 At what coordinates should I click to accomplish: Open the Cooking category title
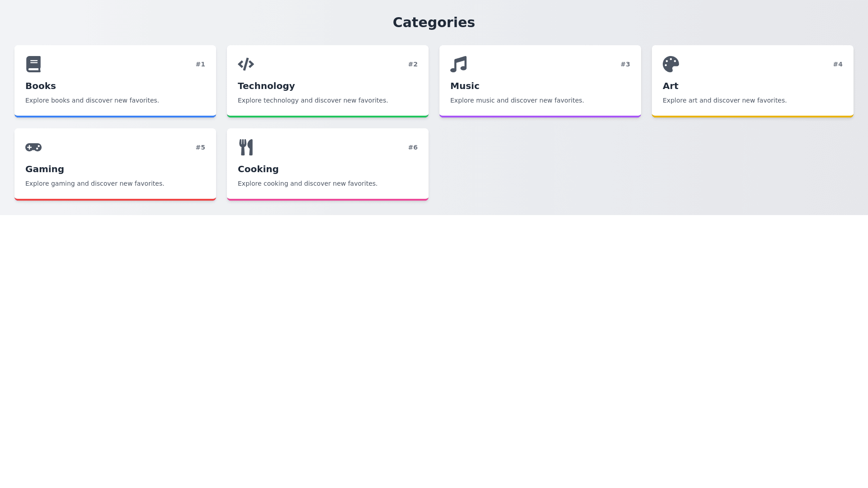258,169
